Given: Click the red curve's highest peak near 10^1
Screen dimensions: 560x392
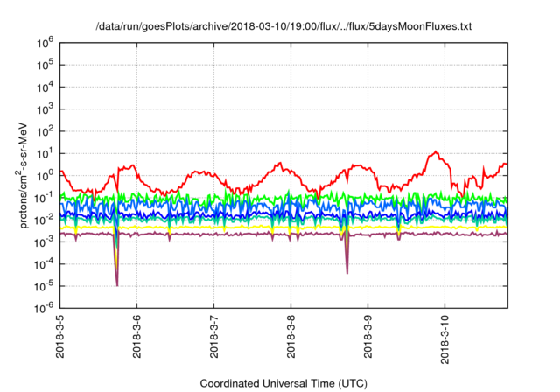Looking at the screenshot, I should tap(436, 151).
